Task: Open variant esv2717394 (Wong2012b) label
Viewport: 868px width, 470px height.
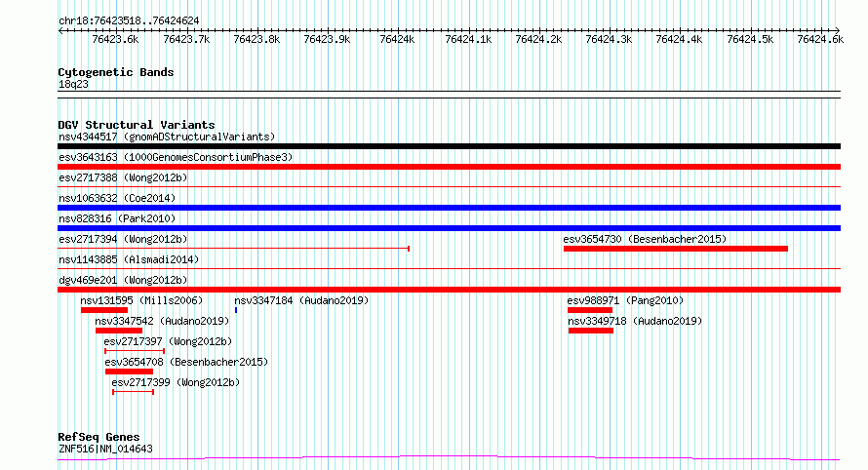Action: click(x=123, y=239)
